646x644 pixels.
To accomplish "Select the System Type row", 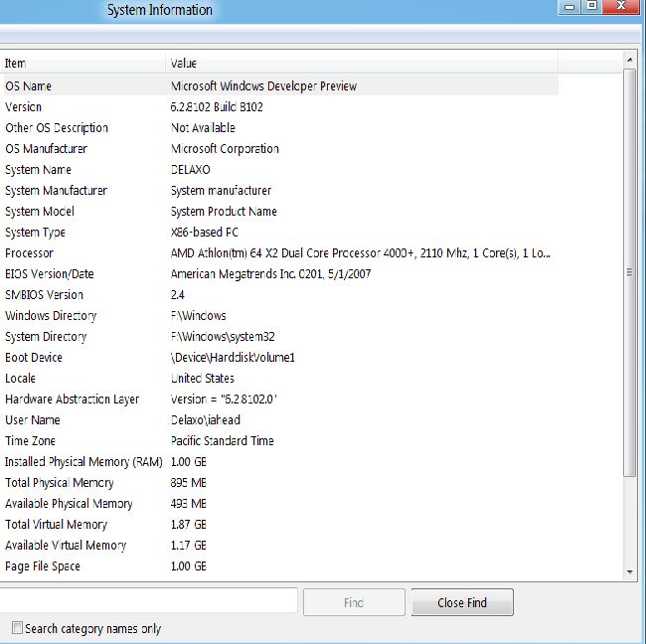I will pos(281,232).
